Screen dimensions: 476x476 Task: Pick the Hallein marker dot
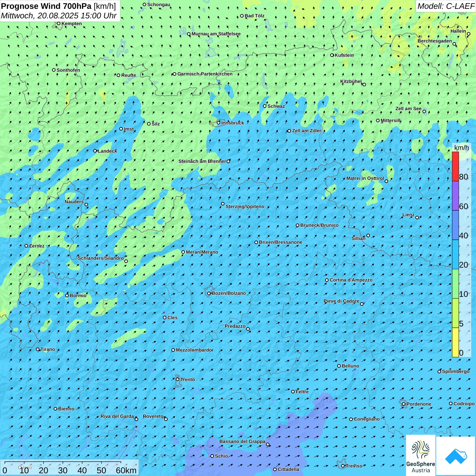[469, 34]
